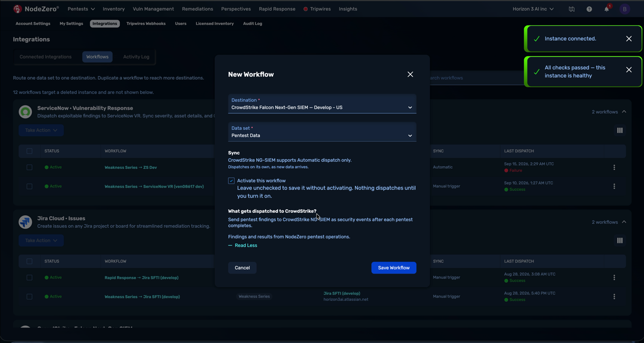Go to Inventory in top navigation
Screen dimensions: 644x343
[113, 9]
